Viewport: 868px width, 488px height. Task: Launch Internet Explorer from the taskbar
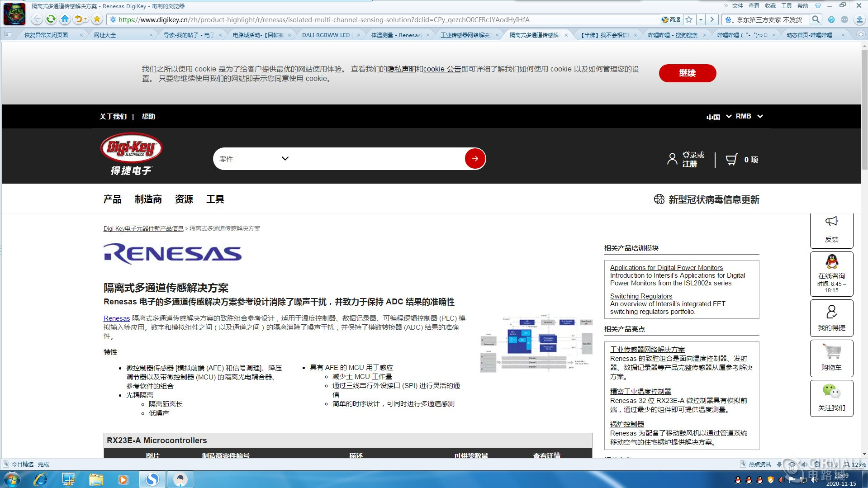click(41, 479)
